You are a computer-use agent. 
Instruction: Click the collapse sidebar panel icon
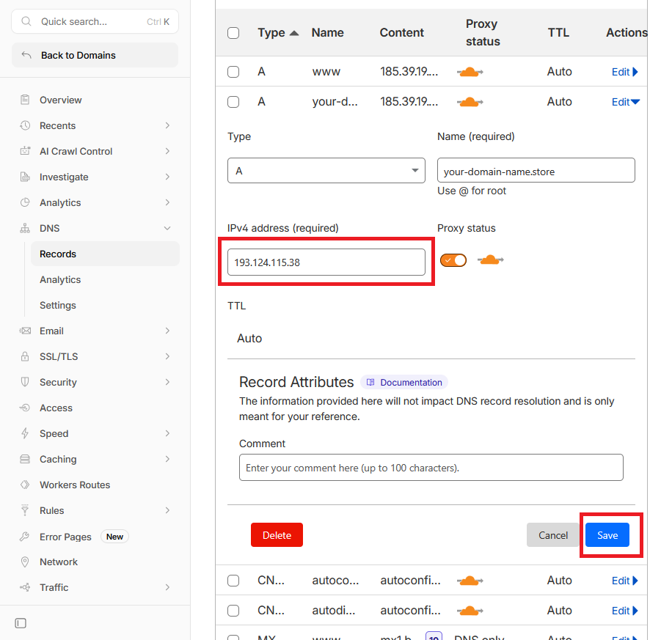point(21,623)
